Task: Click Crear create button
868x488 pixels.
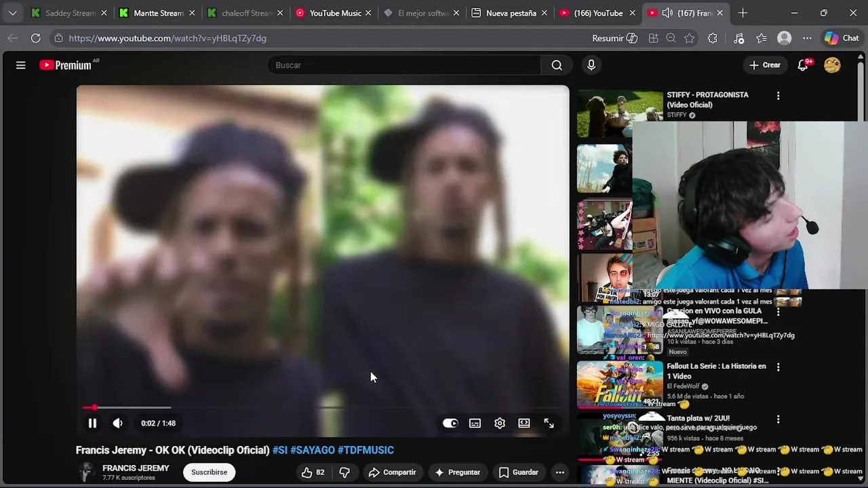Action: point(764,65)
